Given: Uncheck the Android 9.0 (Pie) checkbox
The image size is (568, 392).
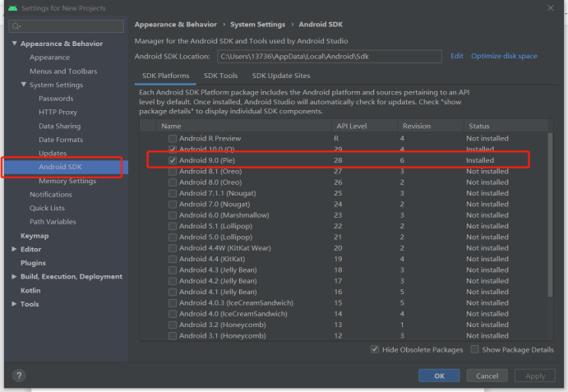Looking at the screenshot, I should click(173, 160).
